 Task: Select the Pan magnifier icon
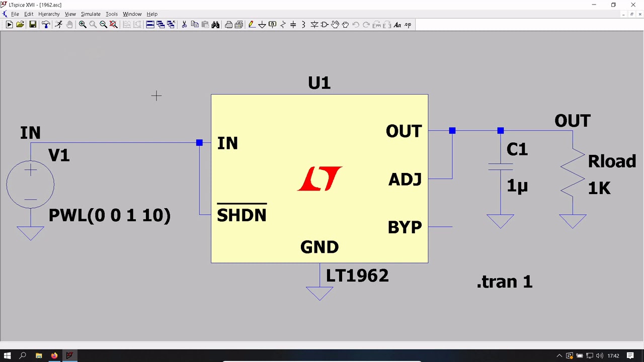pyautogui.click(x=93, y=25)
